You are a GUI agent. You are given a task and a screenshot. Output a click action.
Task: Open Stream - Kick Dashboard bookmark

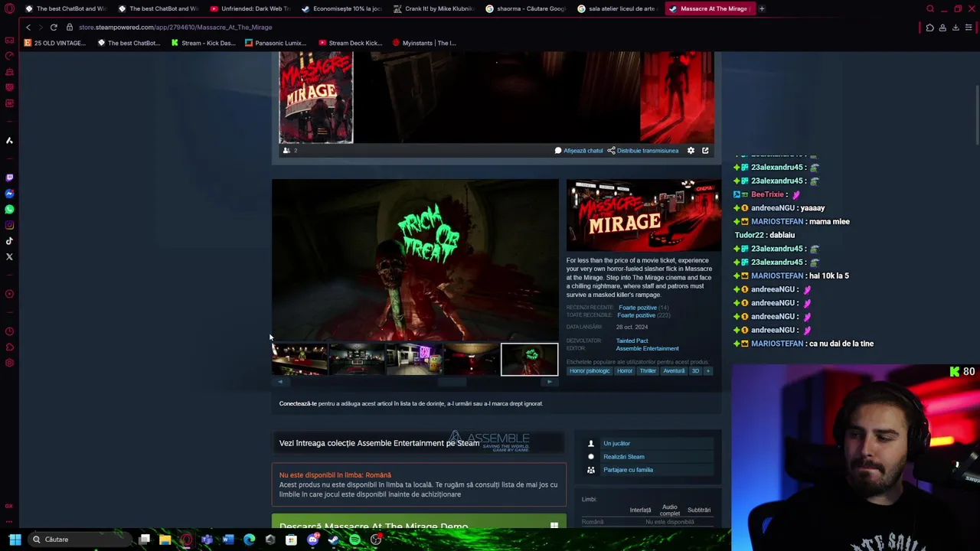[x=204, y=43]
